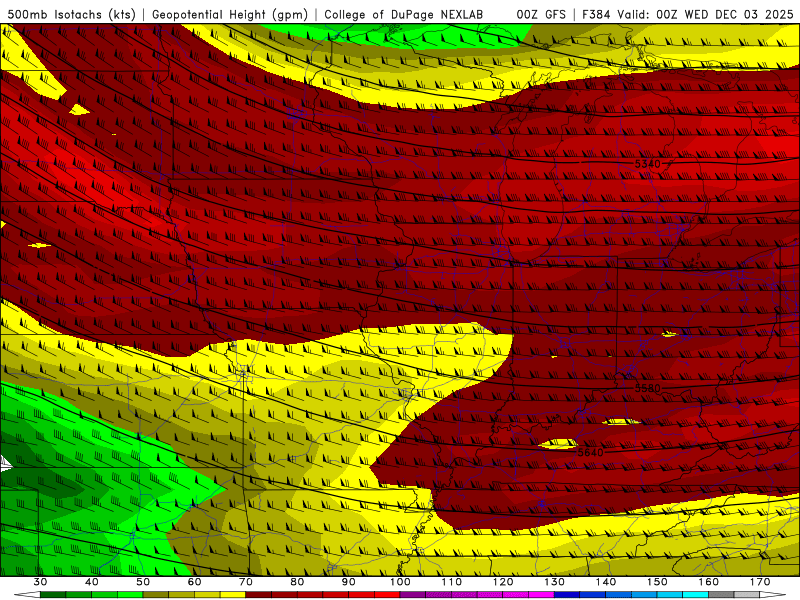
Task: Click the 120 value on the color scale
Action: (503, 582)
